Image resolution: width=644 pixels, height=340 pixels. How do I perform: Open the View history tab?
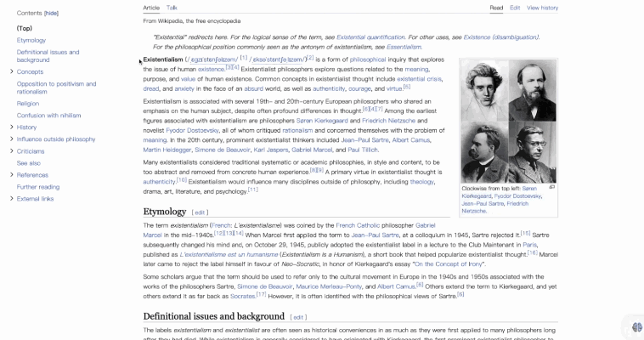point(543,8)
